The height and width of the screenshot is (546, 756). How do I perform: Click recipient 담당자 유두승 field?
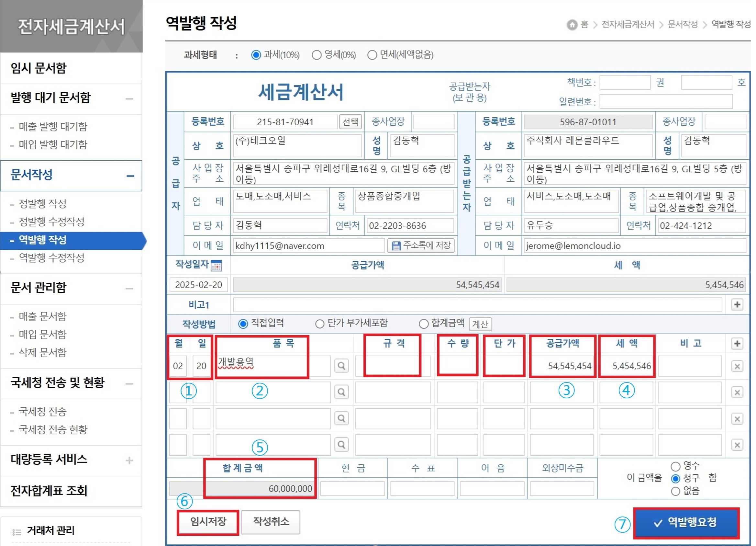pos(571,226)
